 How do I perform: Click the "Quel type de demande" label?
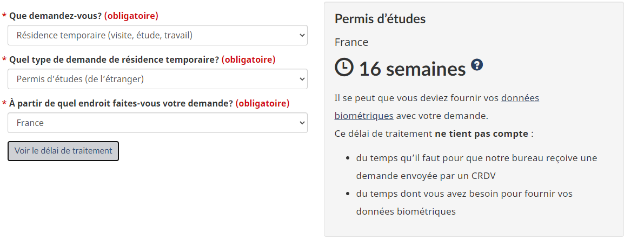tap(114, 59)
